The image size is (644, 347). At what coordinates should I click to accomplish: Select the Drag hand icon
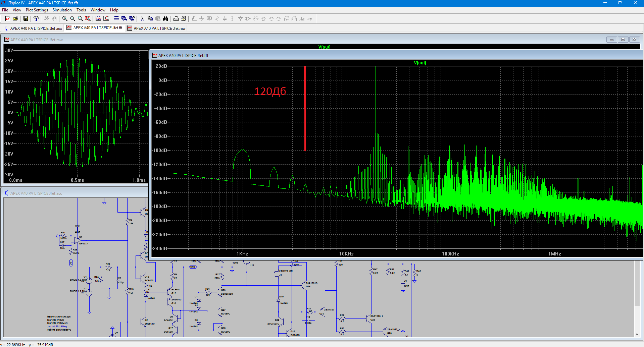pos(263,19)
